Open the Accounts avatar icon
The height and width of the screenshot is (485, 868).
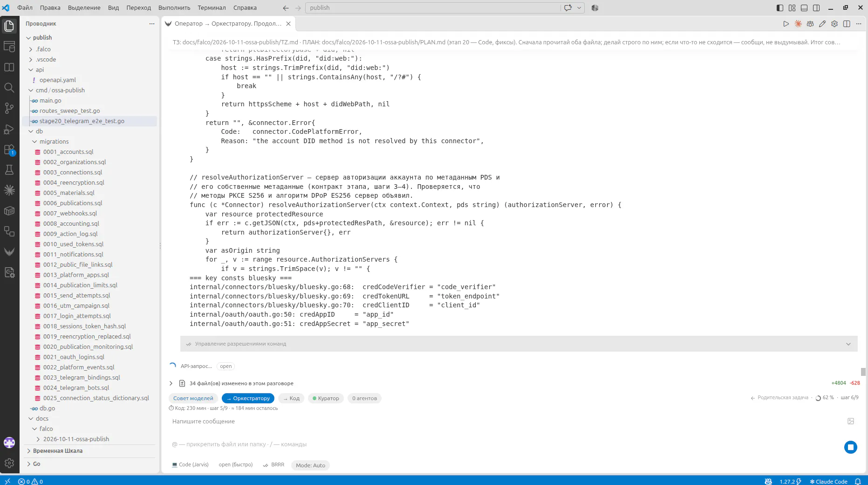[9, 443]
